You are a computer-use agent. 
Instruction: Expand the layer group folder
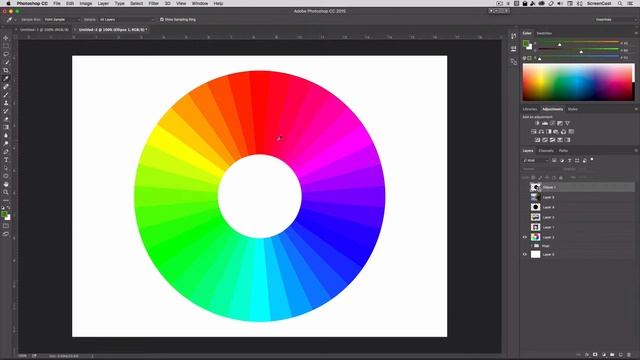[x=531, y=246]
